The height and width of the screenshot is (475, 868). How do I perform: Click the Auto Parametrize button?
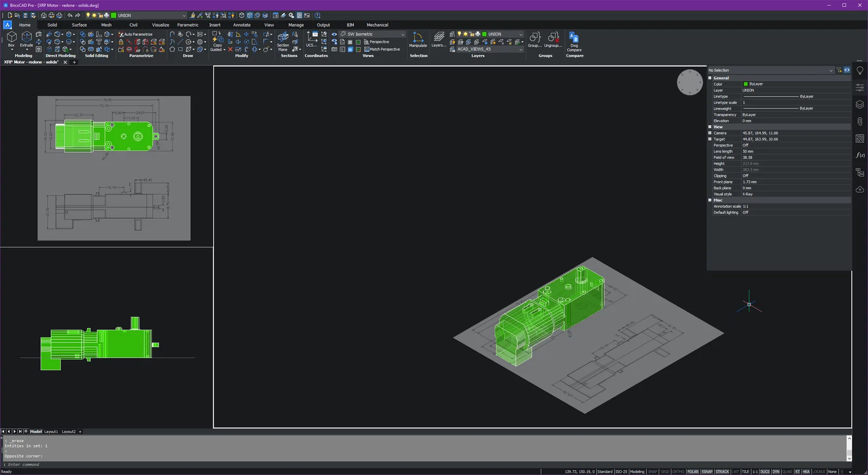pos(136,34)
